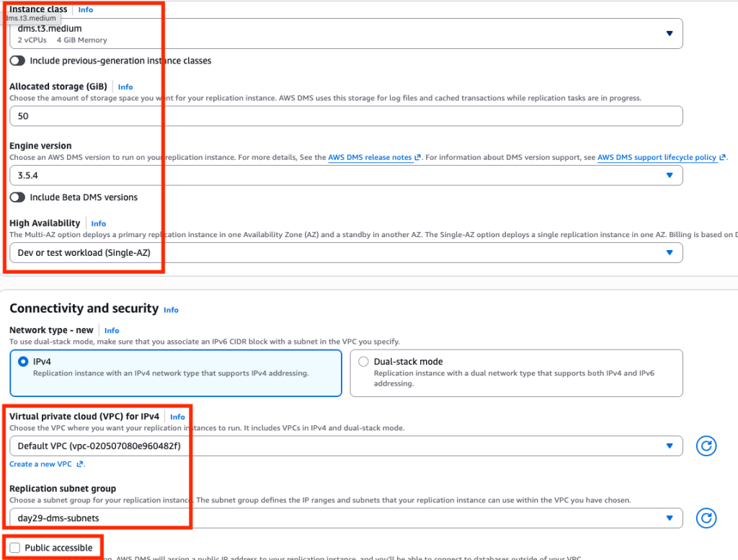
Task: Click the Connectivity and security heading text
Action: [84, 308]
